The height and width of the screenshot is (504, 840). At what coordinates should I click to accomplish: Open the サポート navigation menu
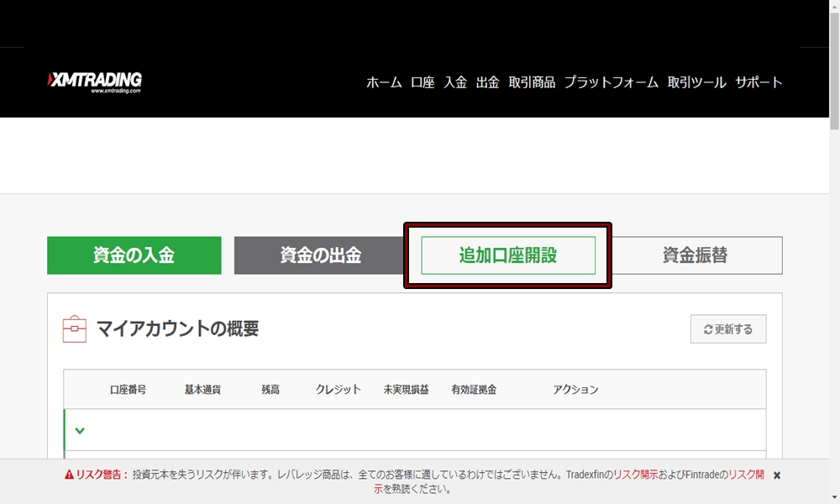[759, 82]
